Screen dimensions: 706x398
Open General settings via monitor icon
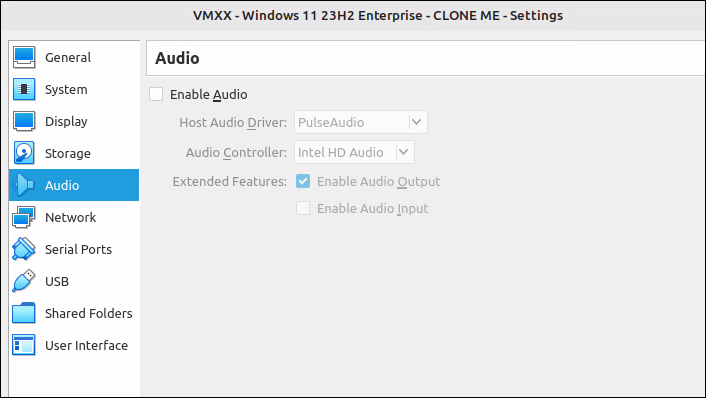(24, 57)
